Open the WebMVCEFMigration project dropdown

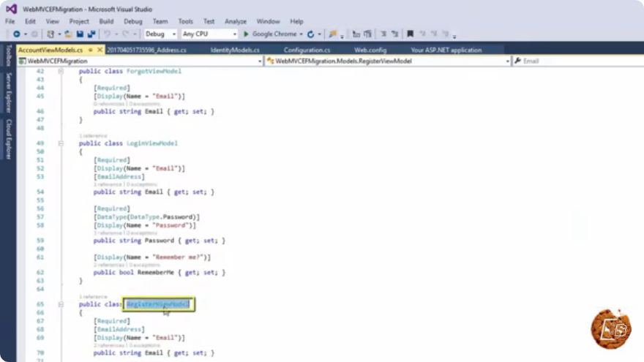[x=140, y=61]
